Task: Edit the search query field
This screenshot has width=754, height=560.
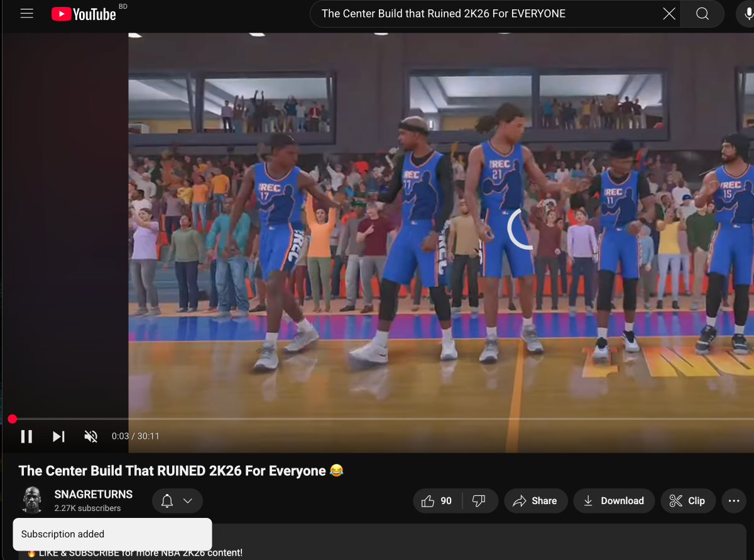Action: pos(488,14)
